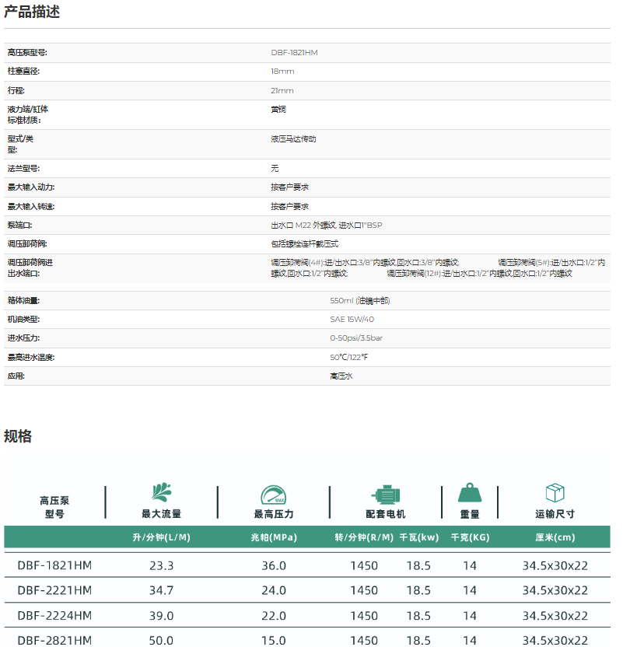644x647 pixels.
Task: Select the 产品描述 heading
Action: tap(32, 12)
